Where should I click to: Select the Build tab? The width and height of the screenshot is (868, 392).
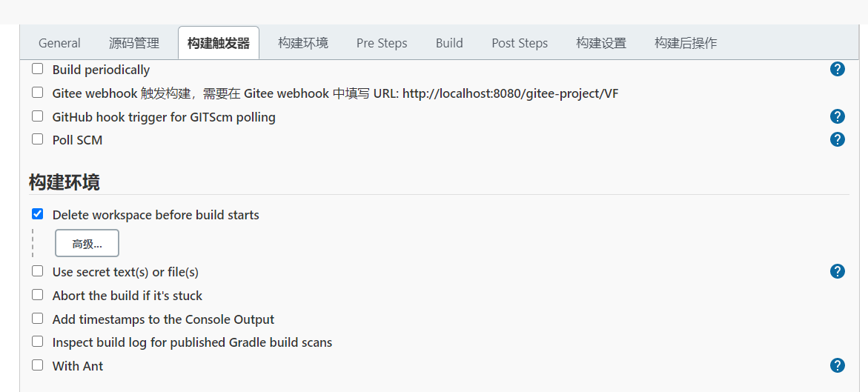tap(449, 43)
